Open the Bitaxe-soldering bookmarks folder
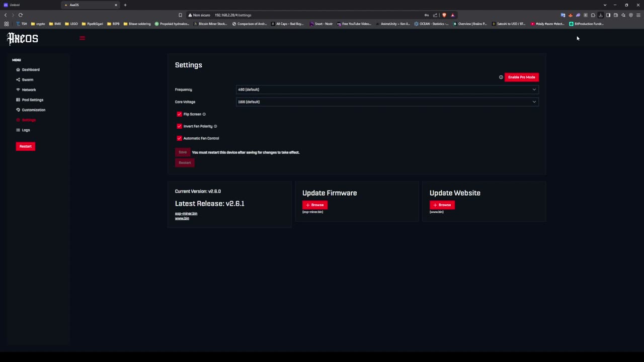The height and width of the screenshot is (362, 644). click(x=137, y=24)
